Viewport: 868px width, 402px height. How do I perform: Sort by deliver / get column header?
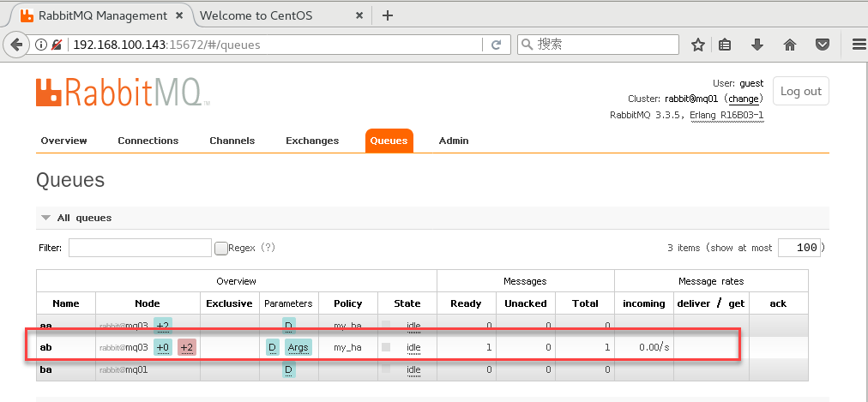pos(711,303)
